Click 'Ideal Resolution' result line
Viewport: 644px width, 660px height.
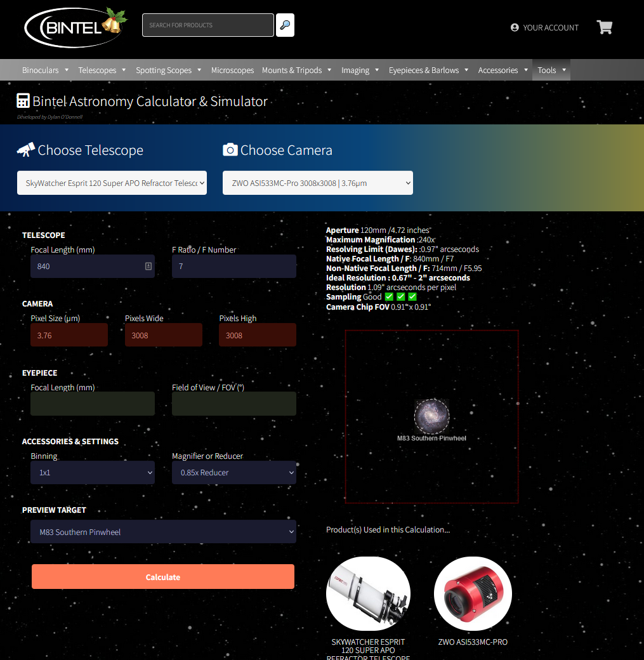[398, 278]
